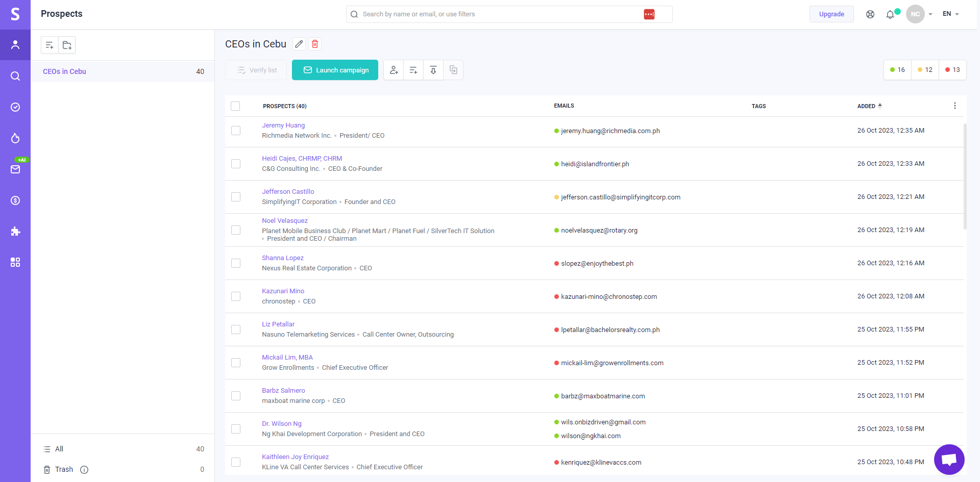The image size is (980, 482).
Task: Open the email campaigns icon with AI badge
Action: (15, 169)
